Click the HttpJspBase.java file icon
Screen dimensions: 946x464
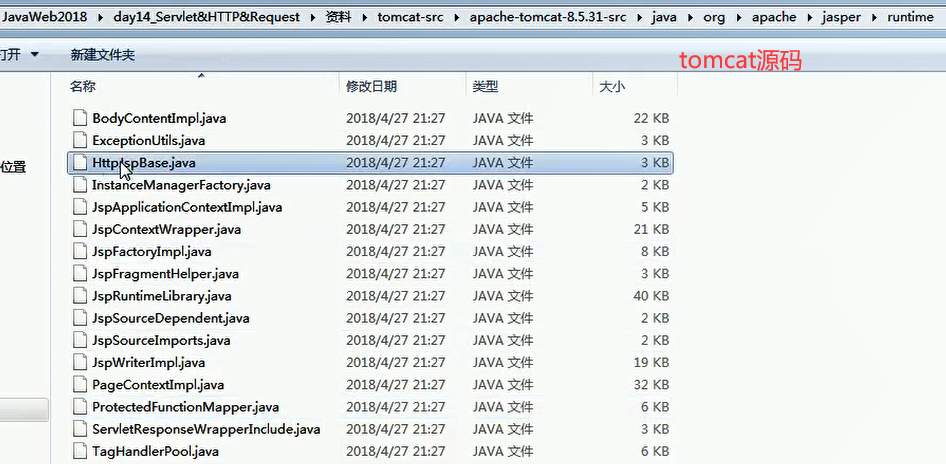tap(80, 163)
